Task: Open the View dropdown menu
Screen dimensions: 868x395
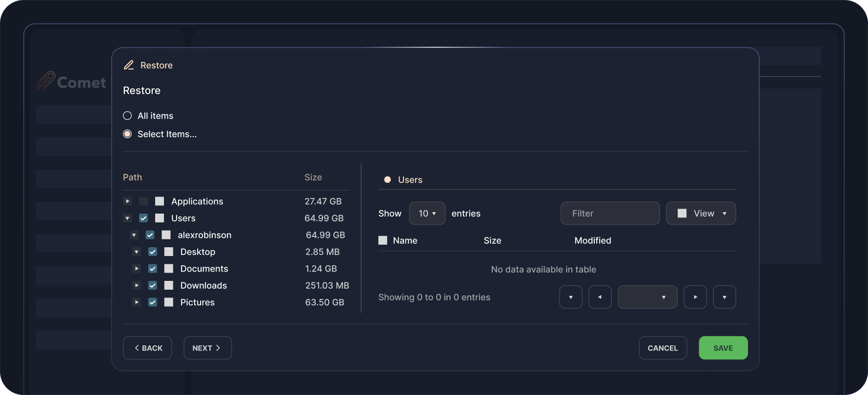Action: pos(701,214)
